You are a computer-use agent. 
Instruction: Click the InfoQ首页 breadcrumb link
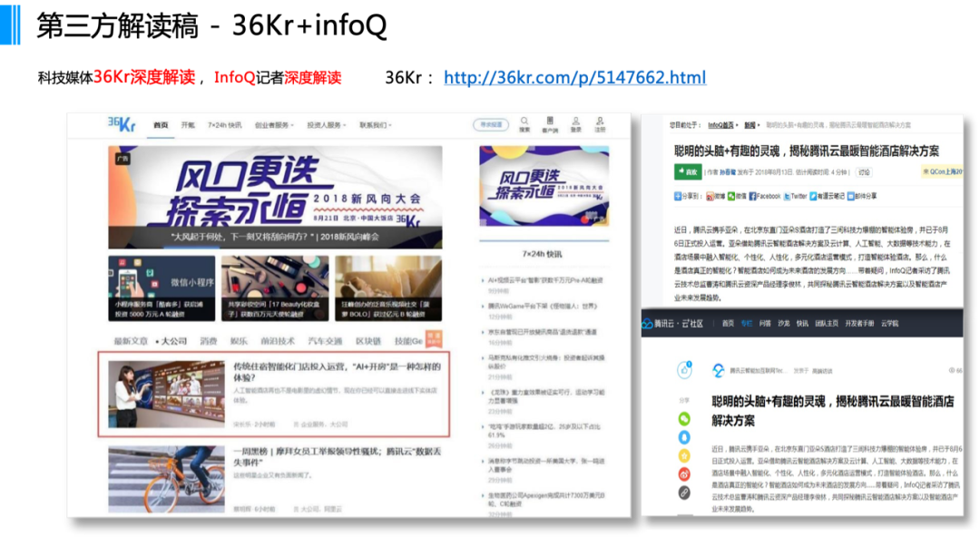[720, 125]
